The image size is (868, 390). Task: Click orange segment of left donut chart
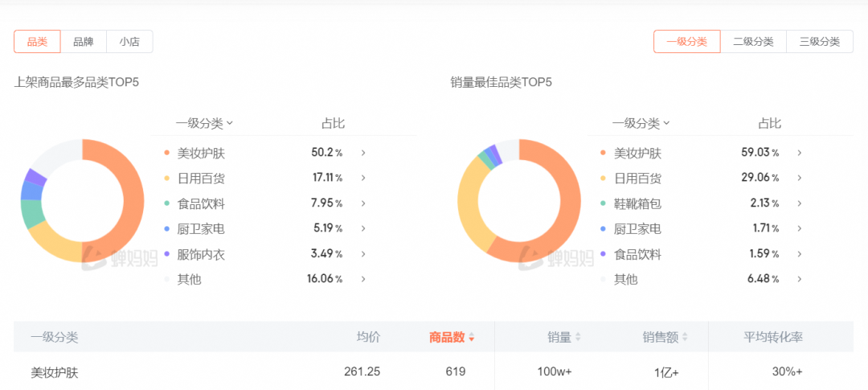click(133, 200)
